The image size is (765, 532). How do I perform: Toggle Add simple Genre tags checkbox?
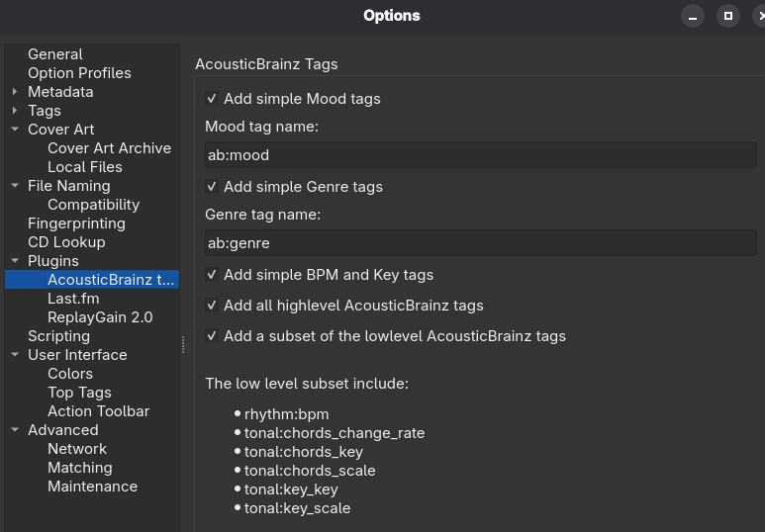click(x=212, y=187)
